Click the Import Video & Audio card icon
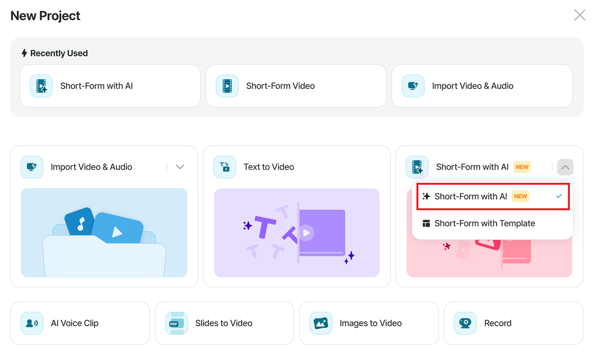The image size is (595, 364). pyautogui.click(x=32, y=167)
